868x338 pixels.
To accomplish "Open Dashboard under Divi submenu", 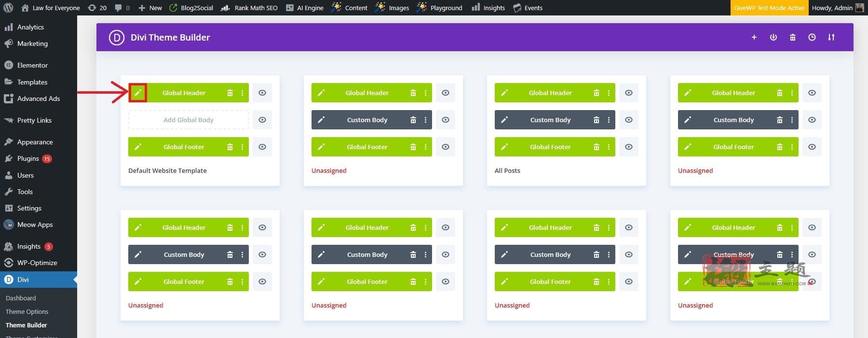I will pos(21,298).
